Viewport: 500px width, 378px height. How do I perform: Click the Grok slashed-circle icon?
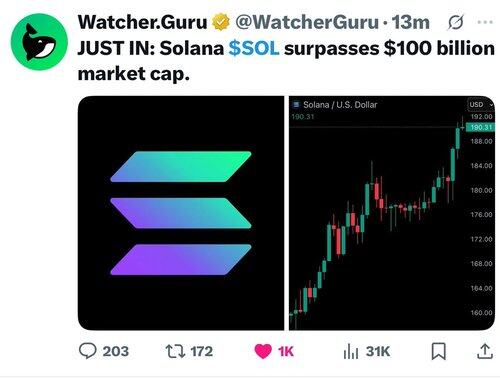(x=455, y=22)
